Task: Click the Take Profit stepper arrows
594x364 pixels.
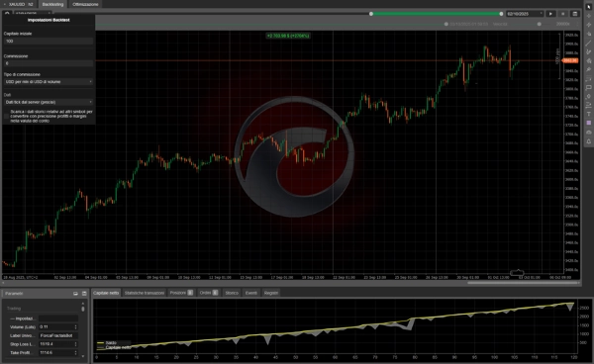Action: click(x=76, y=353)
